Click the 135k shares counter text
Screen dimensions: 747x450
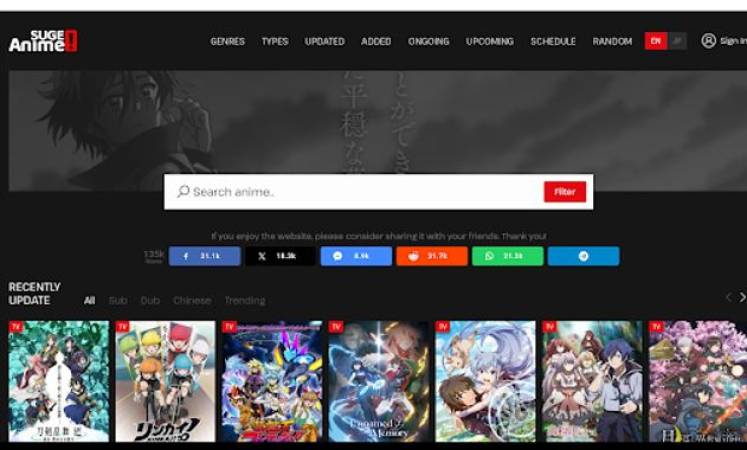(x=154, y=256)
